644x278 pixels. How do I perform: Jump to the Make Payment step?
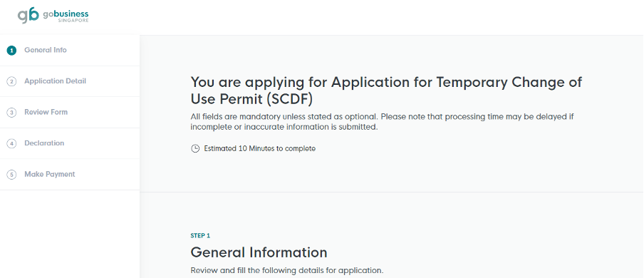click(x=50, y=174)
